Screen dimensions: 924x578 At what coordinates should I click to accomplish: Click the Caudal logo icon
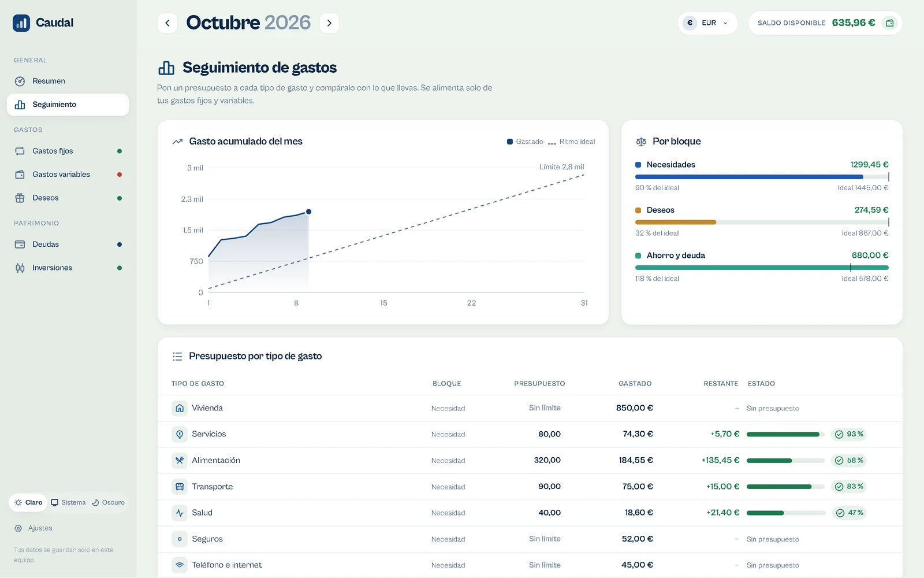pos(21,23)
